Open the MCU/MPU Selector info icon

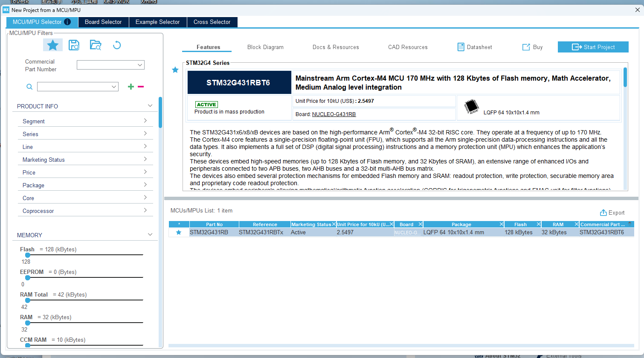[x=67, y=22]
